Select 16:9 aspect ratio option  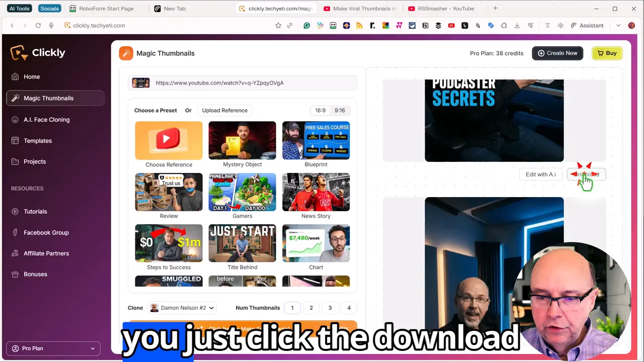point(320,110)
